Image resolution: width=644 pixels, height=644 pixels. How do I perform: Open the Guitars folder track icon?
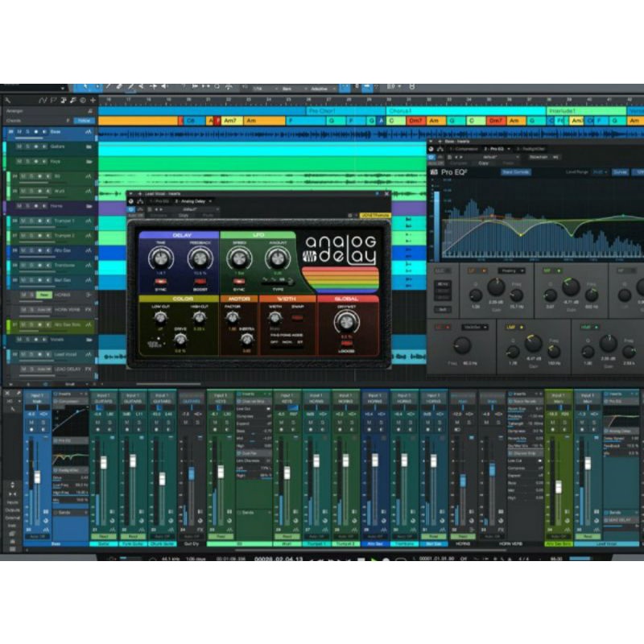pyautogui.click(x=89, y=147)
